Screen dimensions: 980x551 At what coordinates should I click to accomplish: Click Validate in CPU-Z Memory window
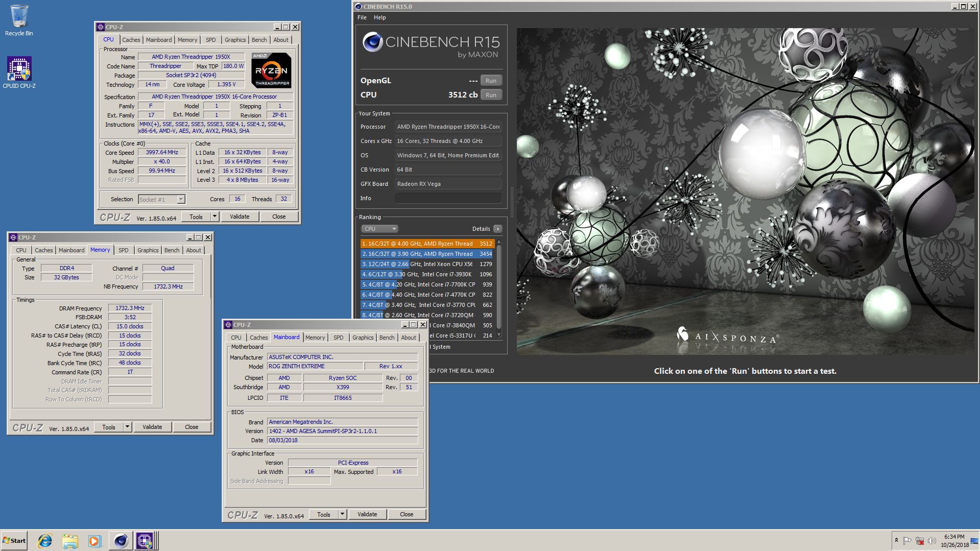coord(152,427)
